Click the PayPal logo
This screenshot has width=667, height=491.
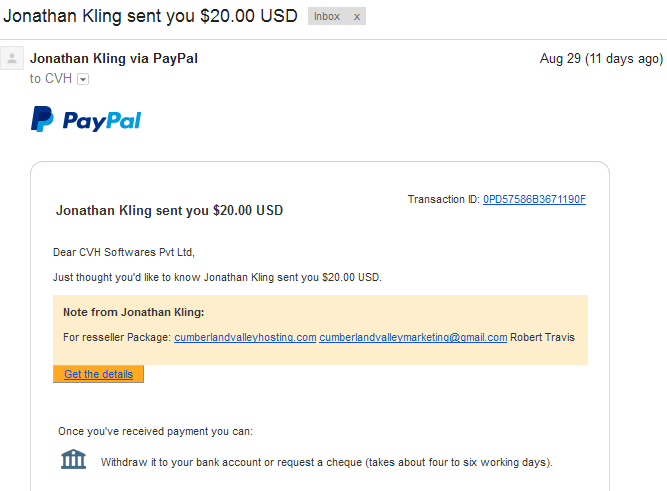[86, 120]
